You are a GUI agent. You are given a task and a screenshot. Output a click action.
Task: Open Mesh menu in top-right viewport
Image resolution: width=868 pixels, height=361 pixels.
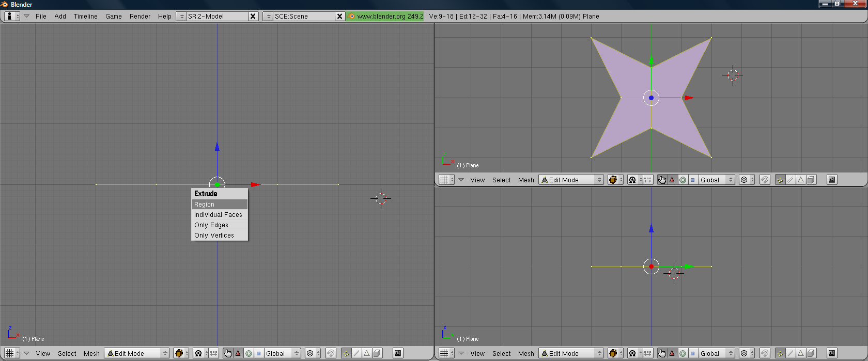point(526,180)
